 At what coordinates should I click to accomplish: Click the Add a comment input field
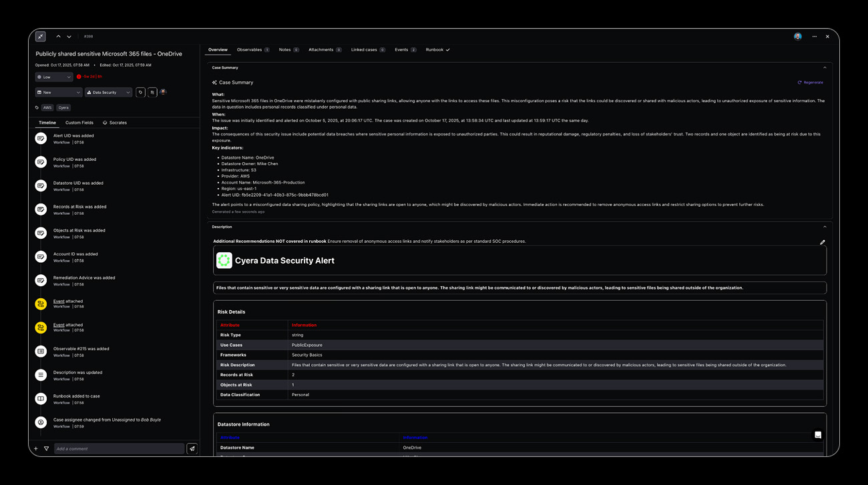coord(118,449)
